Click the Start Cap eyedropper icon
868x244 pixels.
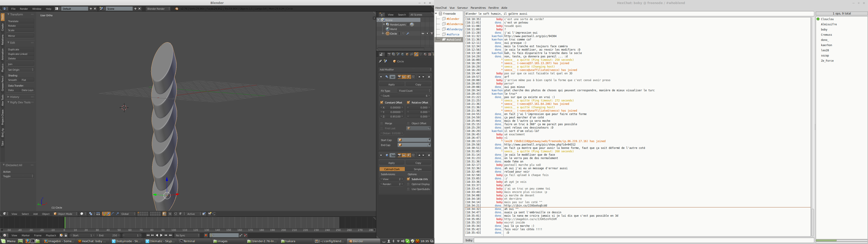coord(429,140)
